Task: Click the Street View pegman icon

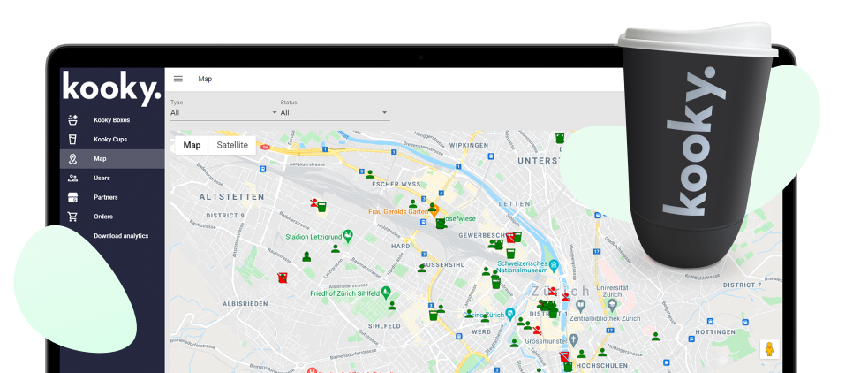Action: pos(769,349)
